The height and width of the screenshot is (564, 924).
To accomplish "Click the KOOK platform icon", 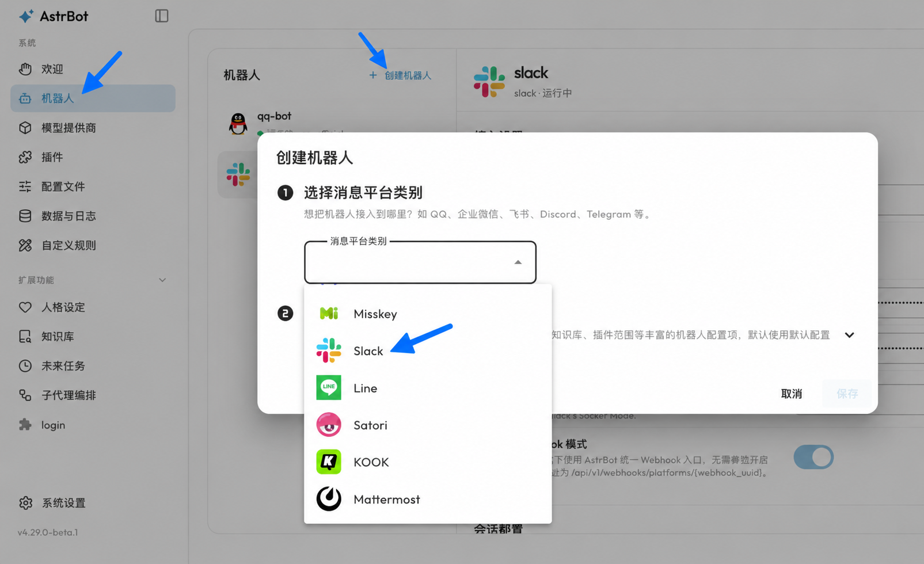I will tap(329, 462).
